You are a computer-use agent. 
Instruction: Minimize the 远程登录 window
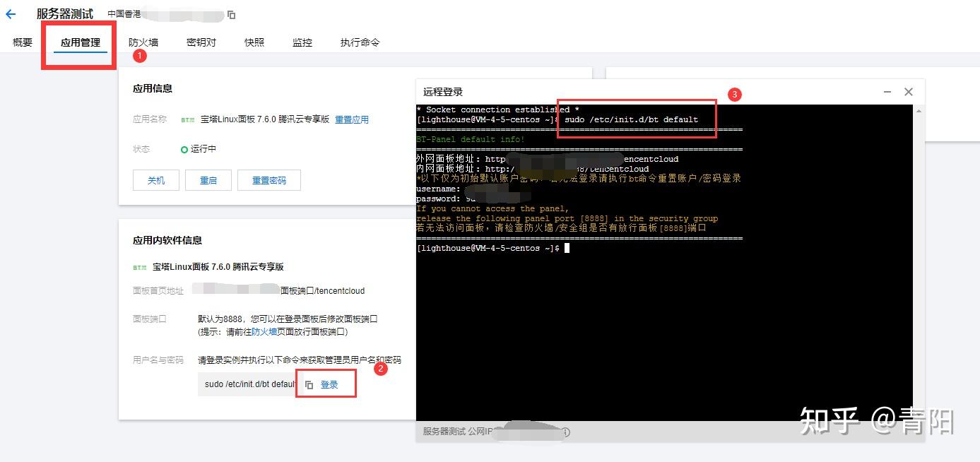click(887, 92)
